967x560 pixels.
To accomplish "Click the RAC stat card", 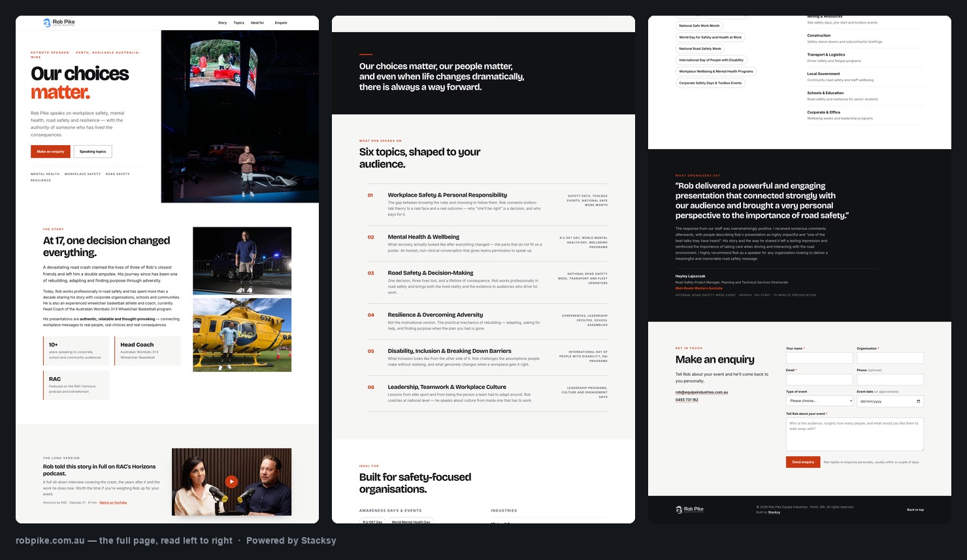I will point(76,385).
